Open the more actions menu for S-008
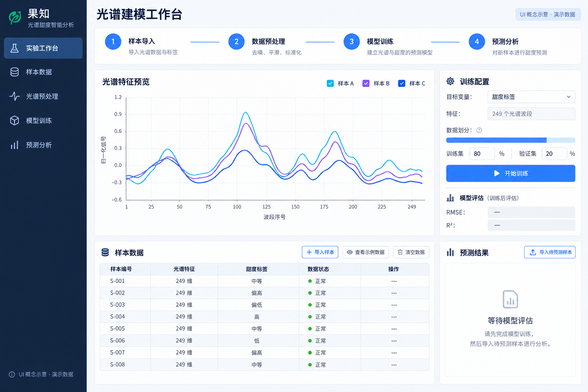 394,365
